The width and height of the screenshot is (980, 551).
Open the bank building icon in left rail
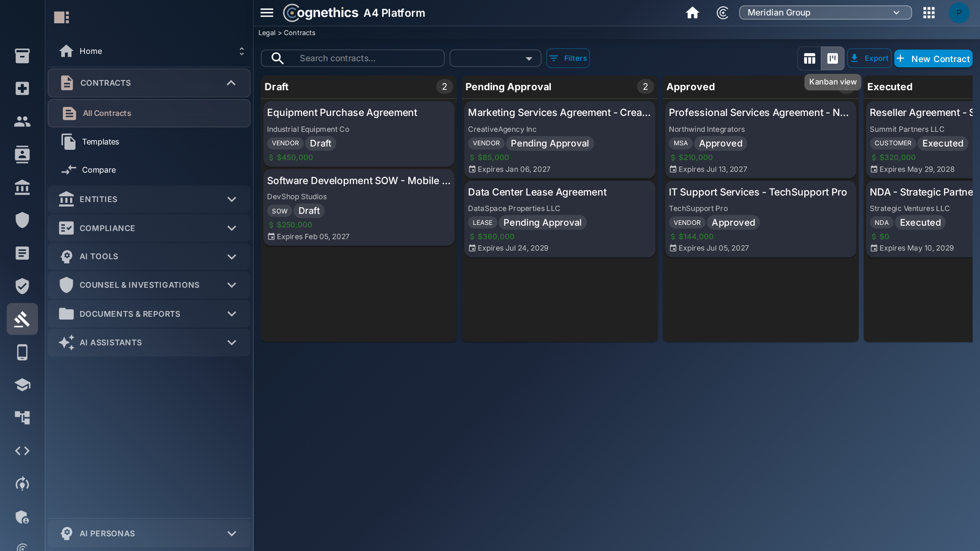click(22, 187)
